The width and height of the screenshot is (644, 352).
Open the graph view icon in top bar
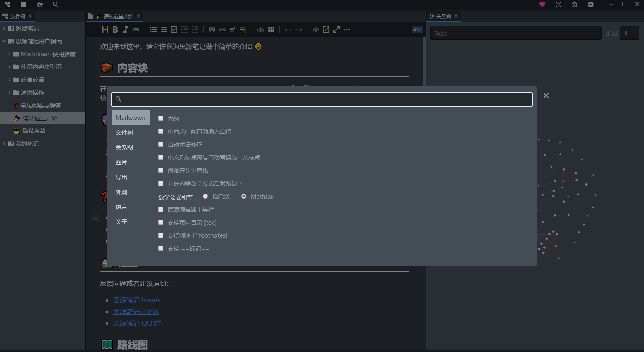[40, 5]
